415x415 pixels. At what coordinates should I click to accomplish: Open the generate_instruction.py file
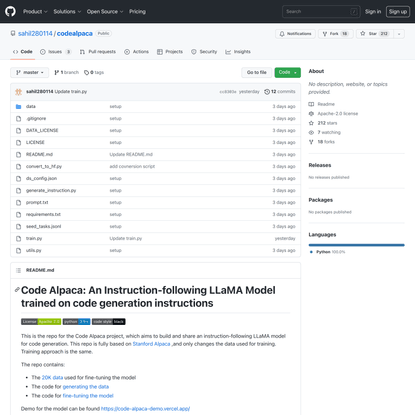[x=51, y=191]
